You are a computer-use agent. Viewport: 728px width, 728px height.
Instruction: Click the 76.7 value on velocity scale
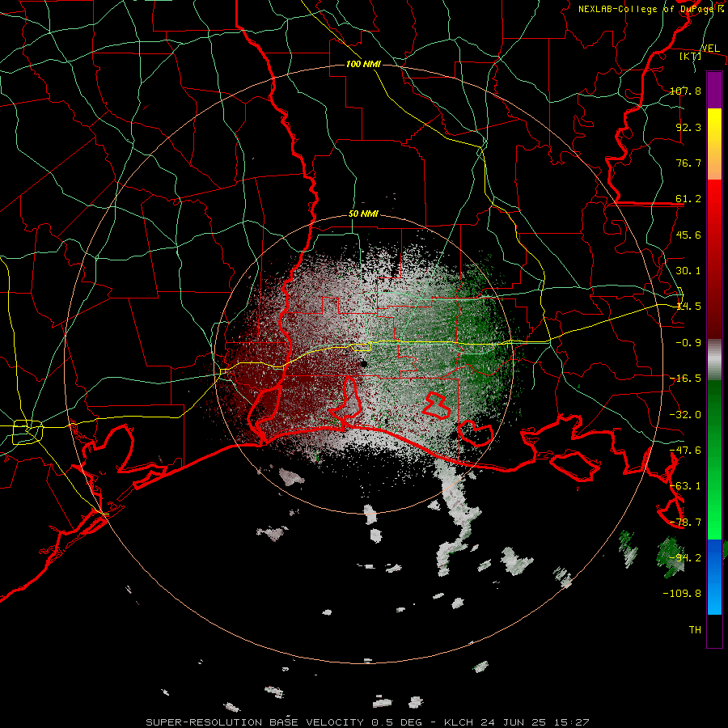688,163
